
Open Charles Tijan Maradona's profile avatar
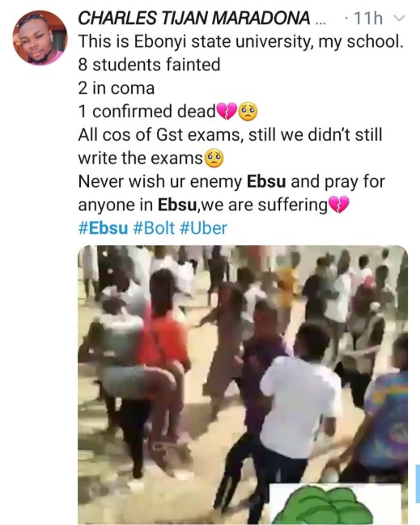(40, 37)
